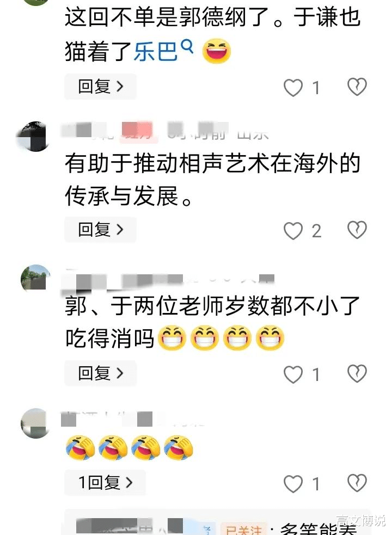Expand replies under the 吃得消吗 comment
Screen dimensions: 392x535
[100, 373]
